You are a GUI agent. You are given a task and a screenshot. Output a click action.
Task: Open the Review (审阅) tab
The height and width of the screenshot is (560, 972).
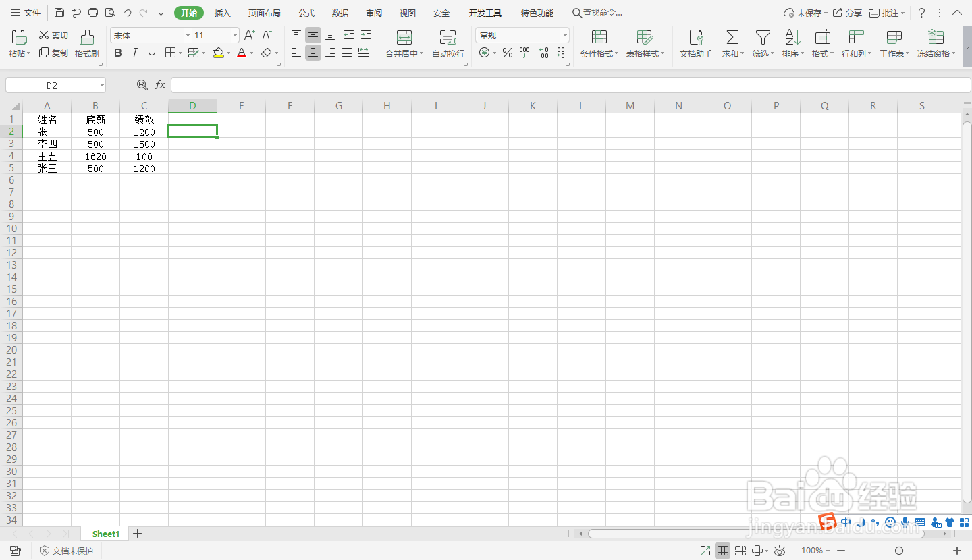point(374,13)
